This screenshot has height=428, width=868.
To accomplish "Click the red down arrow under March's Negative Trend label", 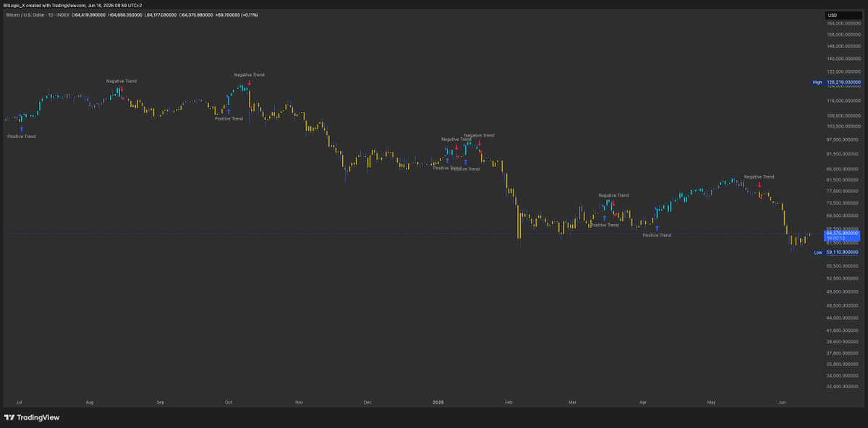I will (x=613, y=203).
